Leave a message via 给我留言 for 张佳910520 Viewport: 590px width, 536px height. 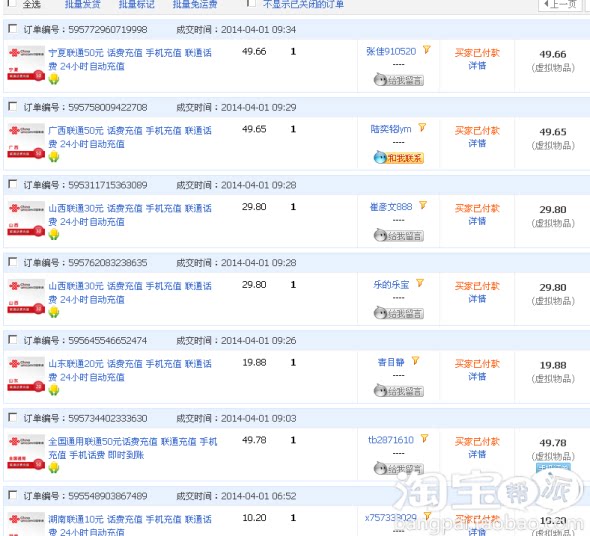[x=399, y=80]
